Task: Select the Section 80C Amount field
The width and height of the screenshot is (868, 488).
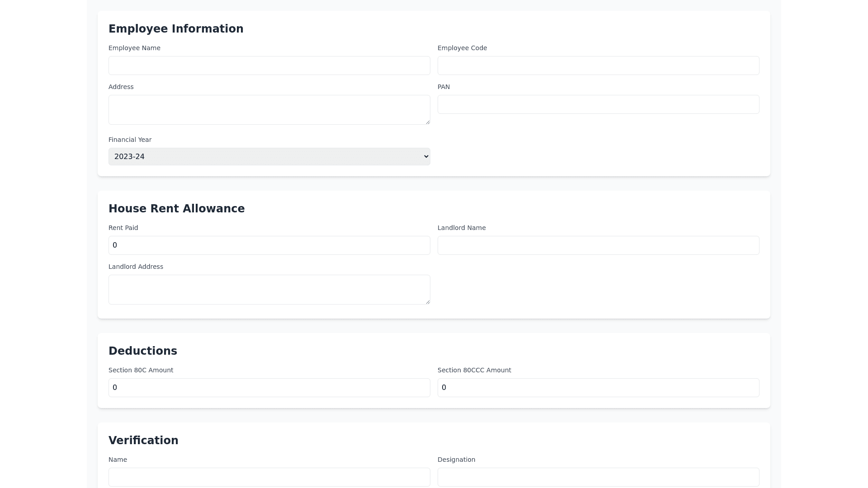Action: point(269,388)
